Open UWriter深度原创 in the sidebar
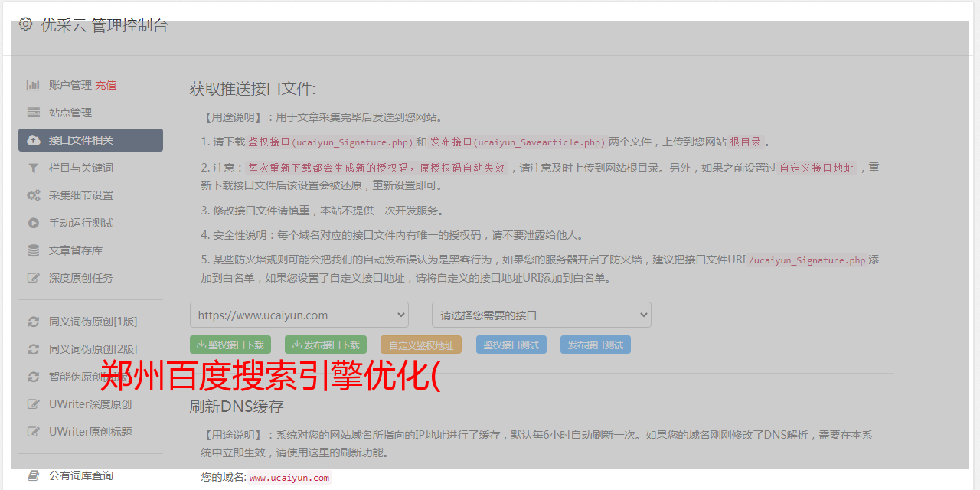This screenshot has height=490, width=980. [x=90, y=404]
